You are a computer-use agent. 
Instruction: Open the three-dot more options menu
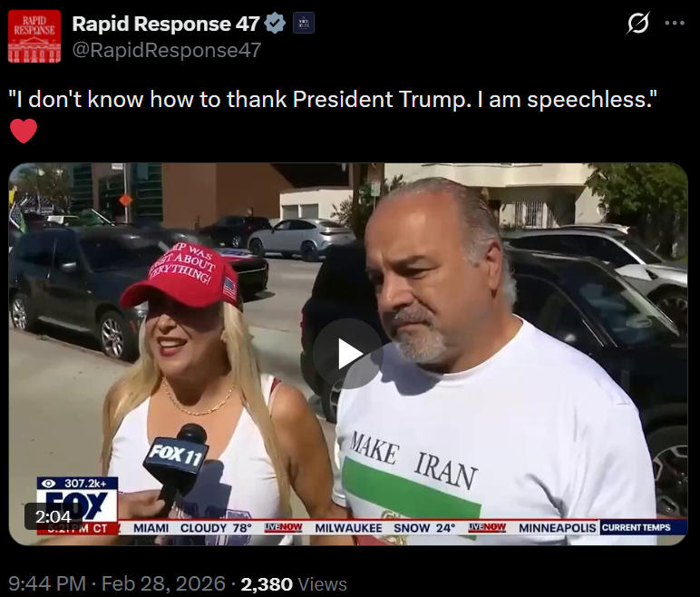pos(675,24)
